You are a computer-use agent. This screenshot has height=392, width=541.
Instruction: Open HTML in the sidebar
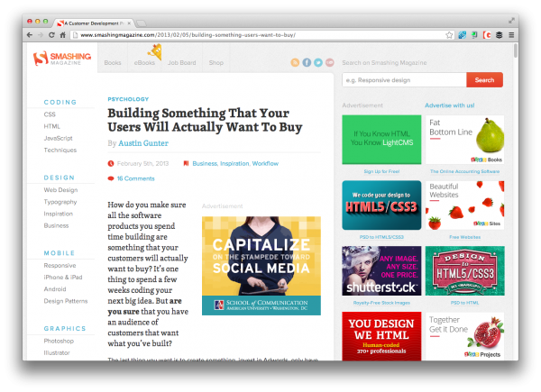(x=51, y=126)
